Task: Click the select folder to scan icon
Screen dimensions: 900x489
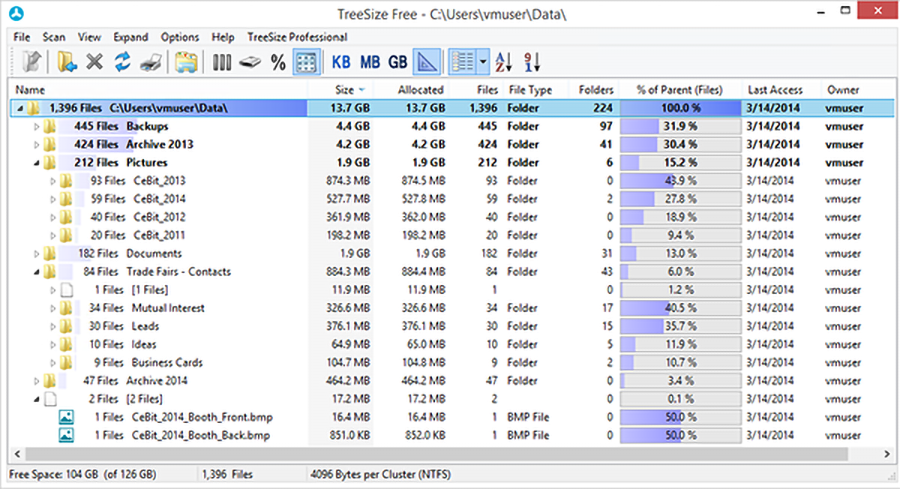Action: click(x=67, y=61)
